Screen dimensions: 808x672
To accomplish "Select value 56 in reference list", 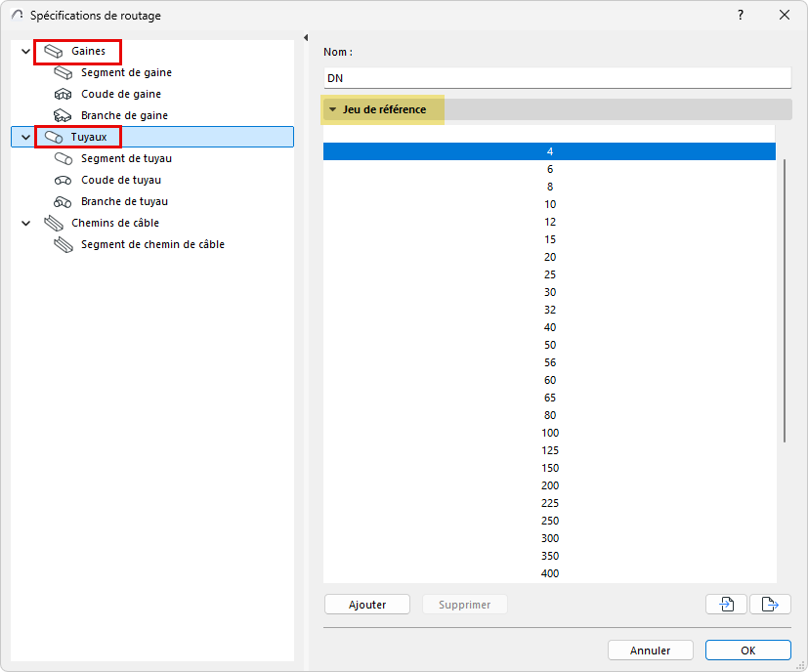I will point(549,362).
